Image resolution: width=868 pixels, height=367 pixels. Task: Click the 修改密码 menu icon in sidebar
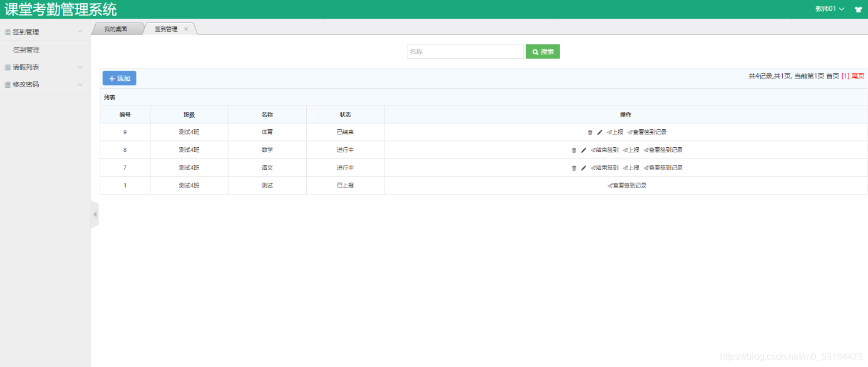point(7,85)
